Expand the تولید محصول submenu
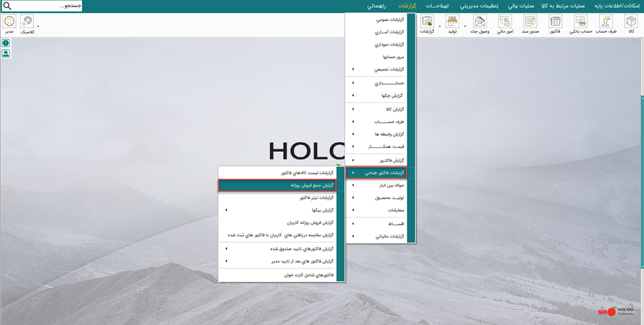The image size is (644, 325). coord(376,198)
